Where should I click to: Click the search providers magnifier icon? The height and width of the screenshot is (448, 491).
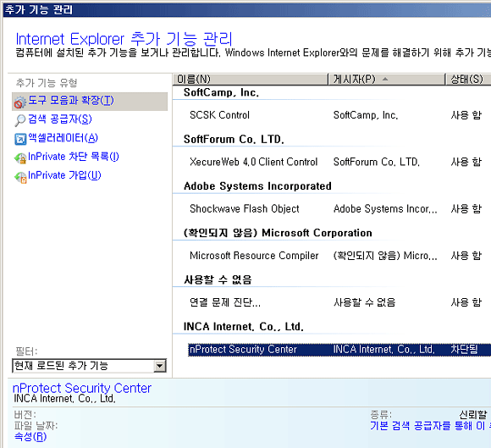coord(20,120)
